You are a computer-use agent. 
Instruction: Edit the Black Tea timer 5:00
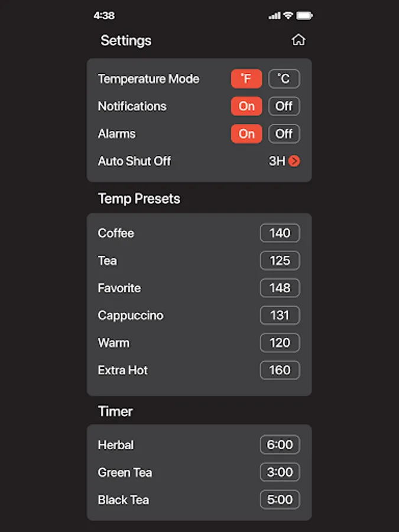tap(280, 499)
